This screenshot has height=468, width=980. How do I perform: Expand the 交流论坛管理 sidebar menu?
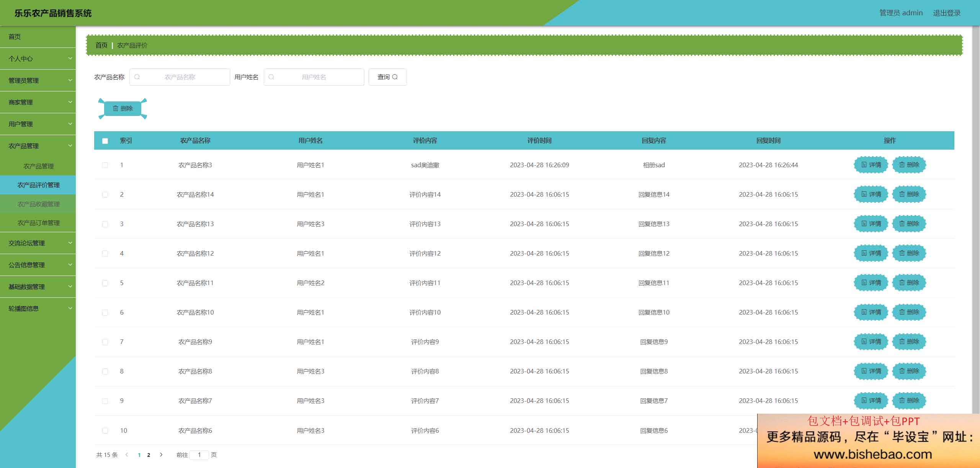pos(38,243)
